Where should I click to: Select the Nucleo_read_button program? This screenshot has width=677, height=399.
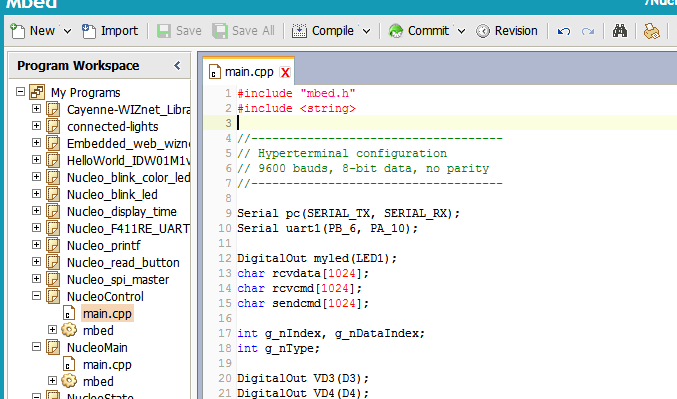123,263
